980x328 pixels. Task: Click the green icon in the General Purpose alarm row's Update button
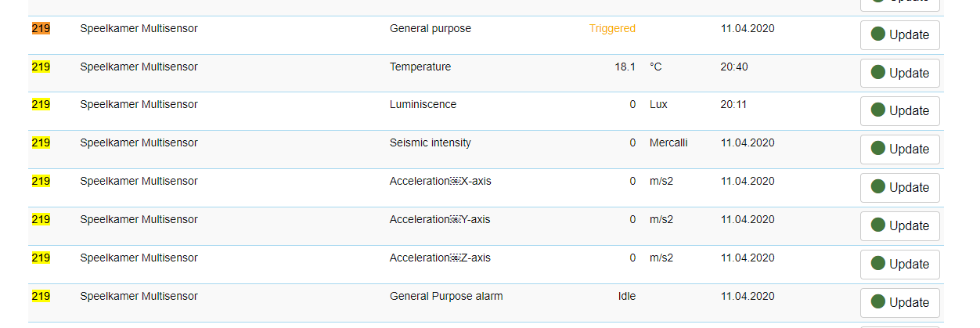click(878, 301)
